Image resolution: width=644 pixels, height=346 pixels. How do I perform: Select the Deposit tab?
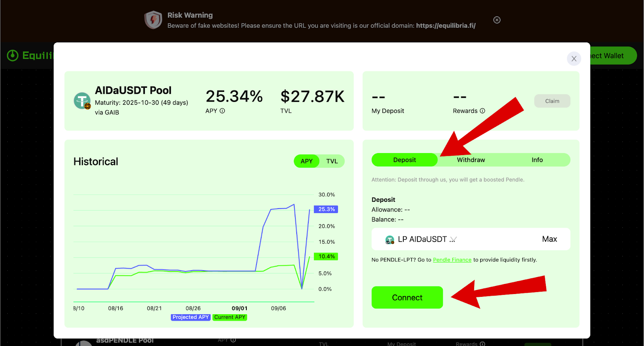tap(405, 160)
